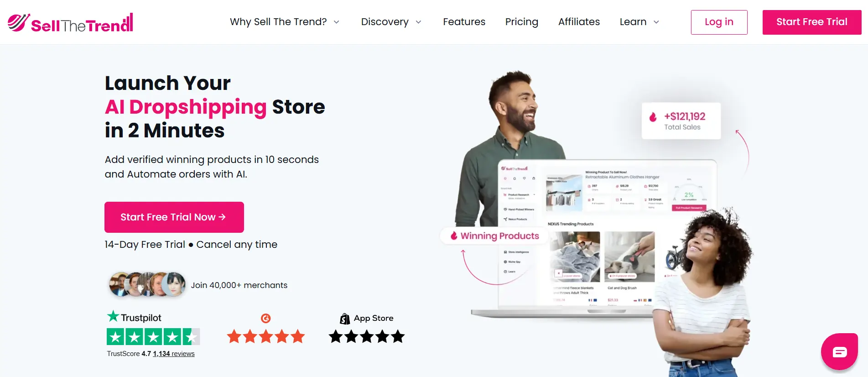Go to the Pricing page
Viewport: 868px width, 377px height.
[522, 22]
